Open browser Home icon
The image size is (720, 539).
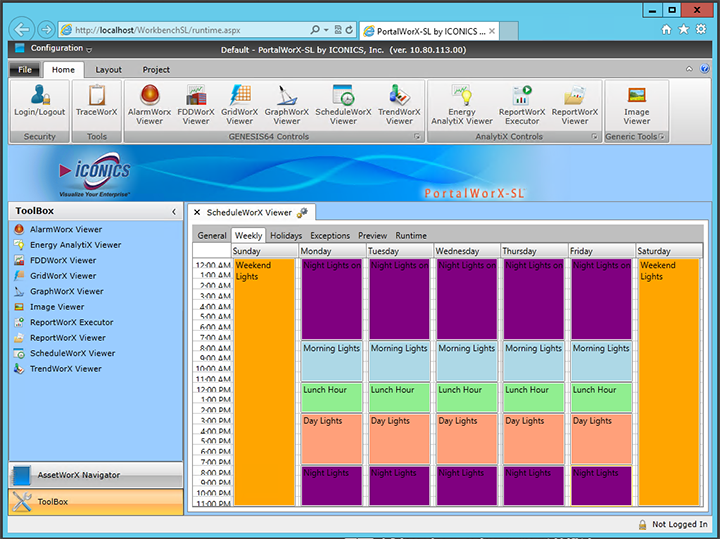(x=666, y=30)
